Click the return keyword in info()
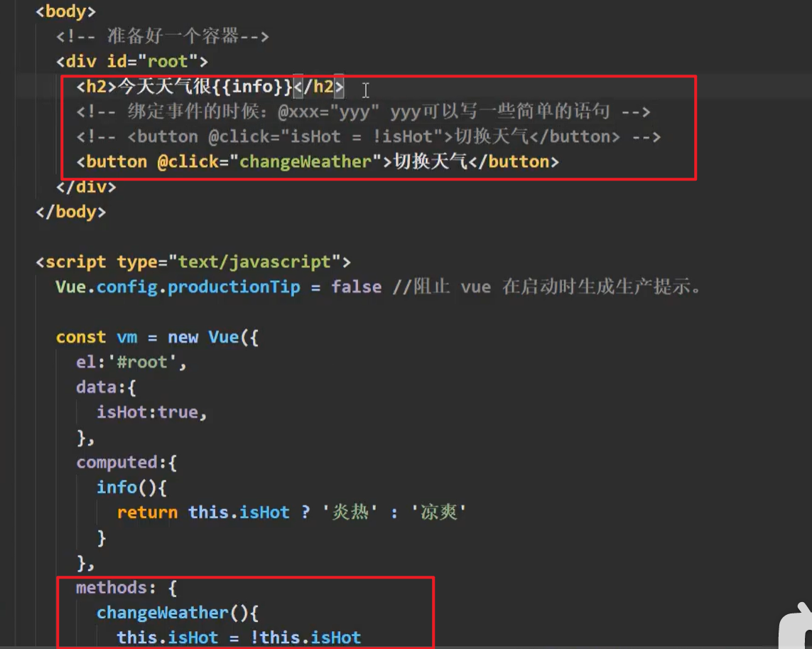The height and width of the screenshot is (649, 812). click(147, 513)
